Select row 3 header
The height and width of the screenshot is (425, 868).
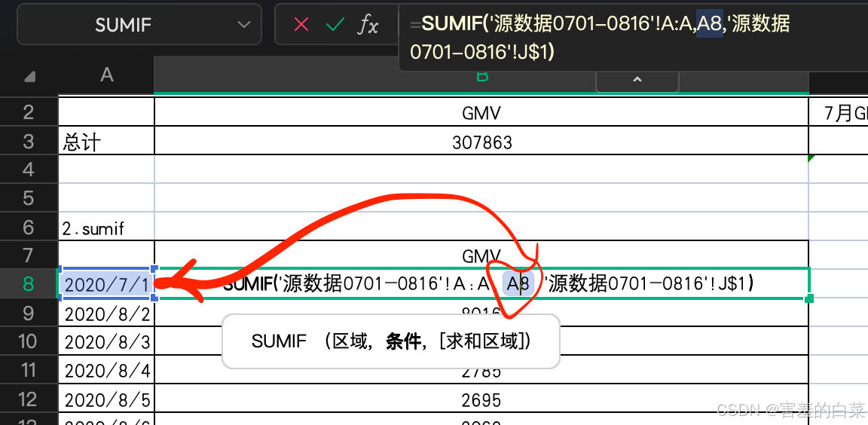(x=29, y=142)
